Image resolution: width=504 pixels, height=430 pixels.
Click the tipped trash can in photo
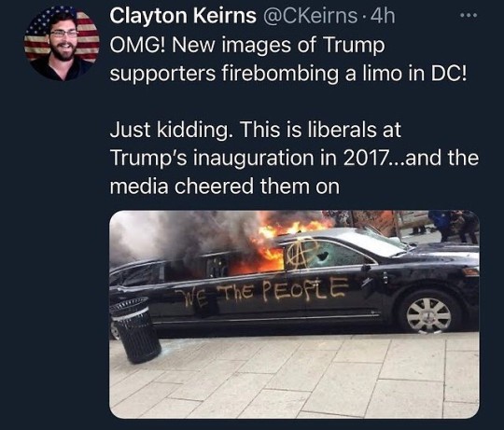(135, 329)
